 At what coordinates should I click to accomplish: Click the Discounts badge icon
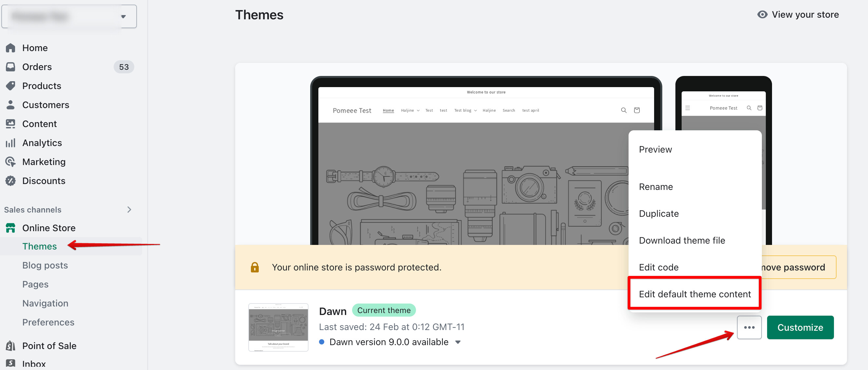pyautogui.click(x=10, y=181)
